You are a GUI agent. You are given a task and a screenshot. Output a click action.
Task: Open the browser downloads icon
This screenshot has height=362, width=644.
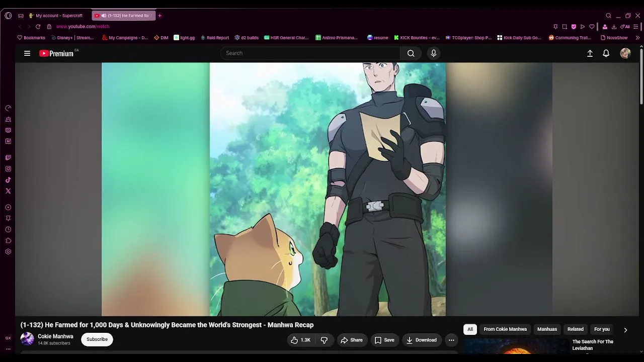coord(614,27)
